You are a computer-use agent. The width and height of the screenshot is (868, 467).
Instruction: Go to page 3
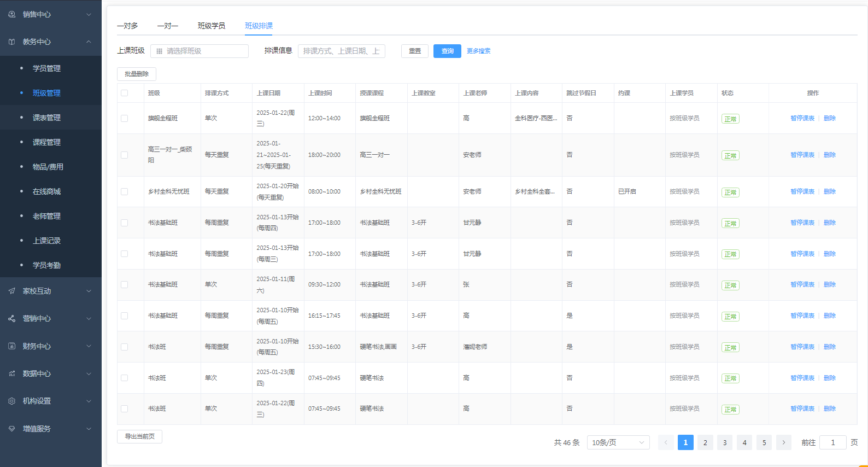pyautogui.click(x=725, y=442)
